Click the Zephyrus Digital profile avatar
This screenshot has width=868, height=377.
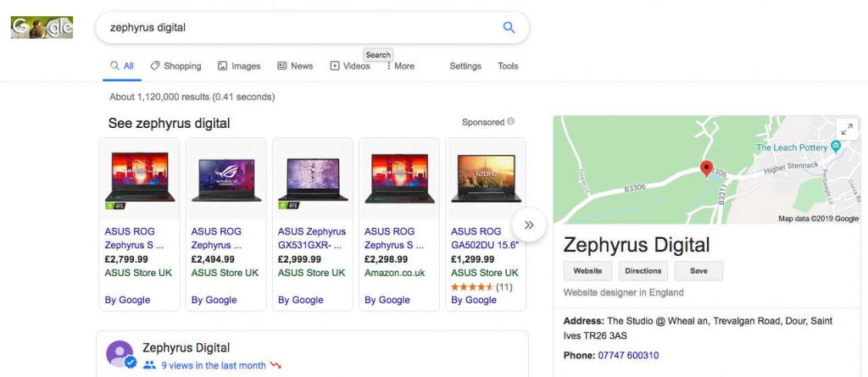[120, 354]
